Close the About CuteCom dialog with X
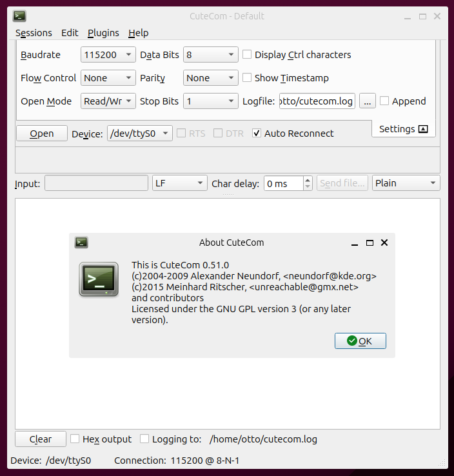454x476 pixels. [x=384, y=243]
